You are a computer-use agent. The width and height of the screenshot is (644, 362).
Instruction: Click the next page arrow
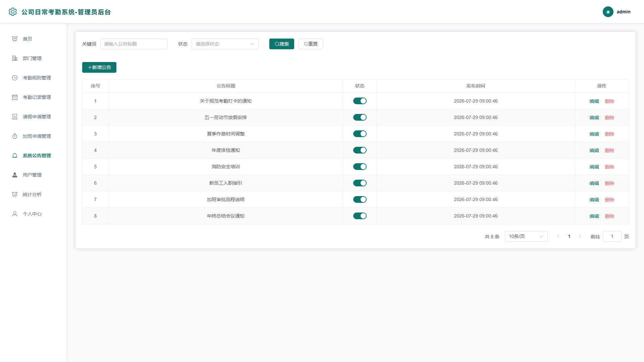[x=580, y=236]
